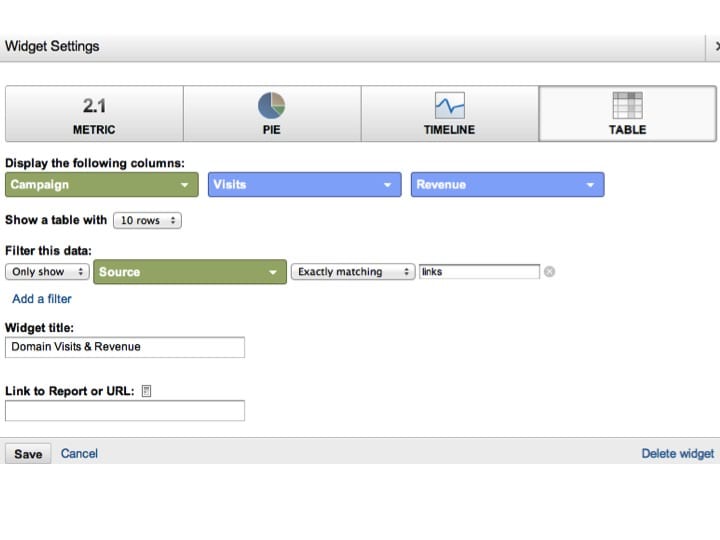This screenshot has height=540, width=720.
Task: Change the 10 rows table size selector
Action: pos(146,220)
